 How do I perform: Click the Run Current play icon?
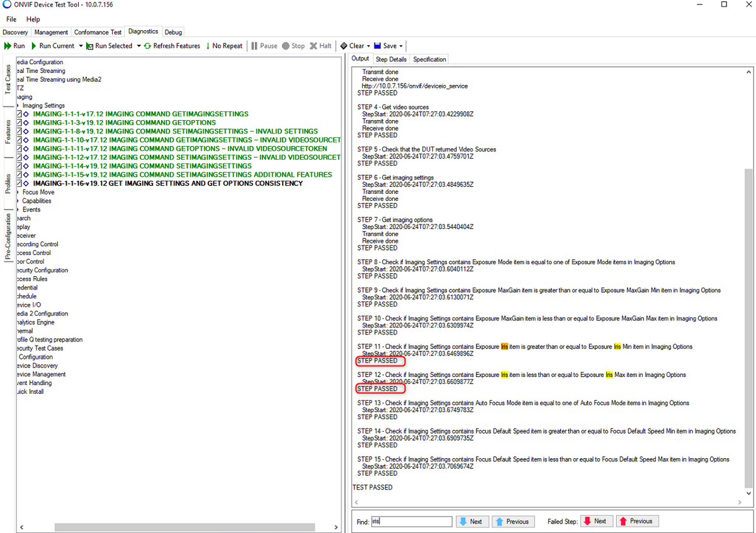tap(34, 46)
